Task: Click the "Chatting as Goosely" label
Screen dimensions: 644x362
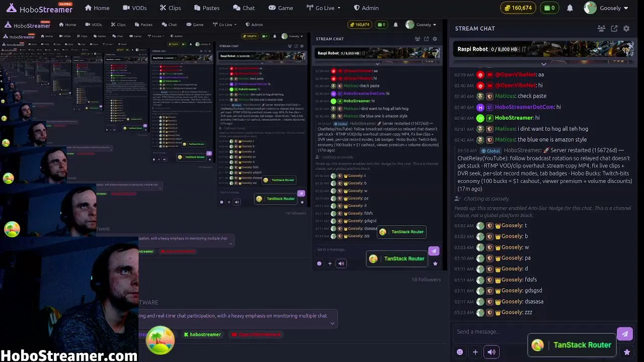Action: click(487, 199)
